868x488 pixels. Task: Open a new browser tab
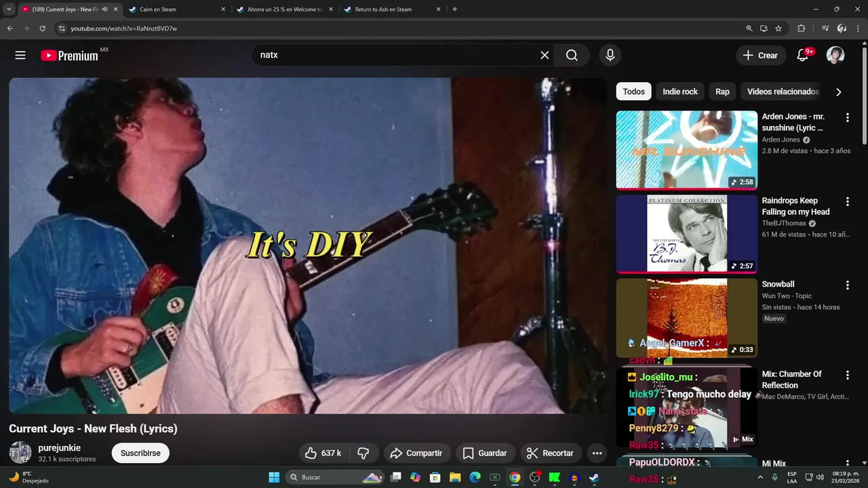(x=454, y=9)
